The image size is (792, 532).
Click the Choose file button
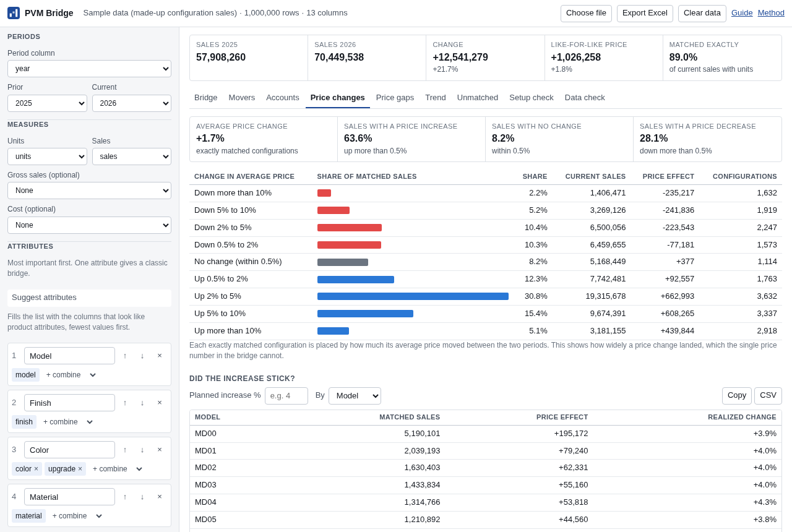[x=586, y=14]
